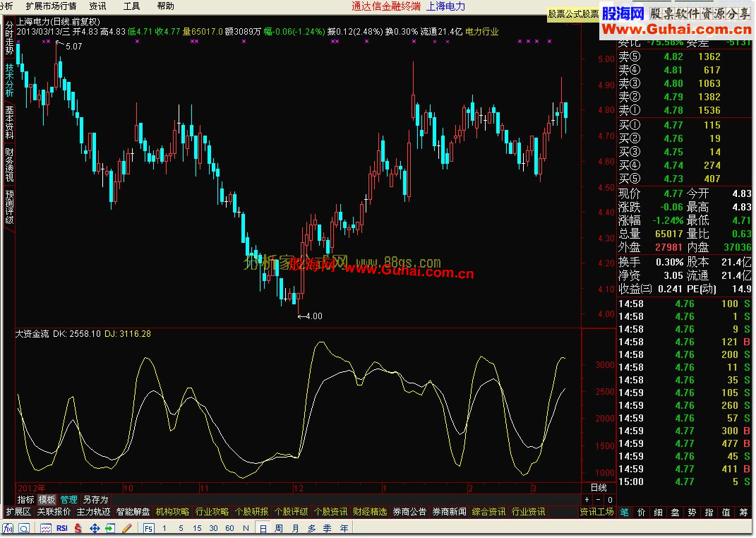Switch to weekly 周 period
Image resolution: width=756 pixels, height=538 pixels.
point(279,528)
